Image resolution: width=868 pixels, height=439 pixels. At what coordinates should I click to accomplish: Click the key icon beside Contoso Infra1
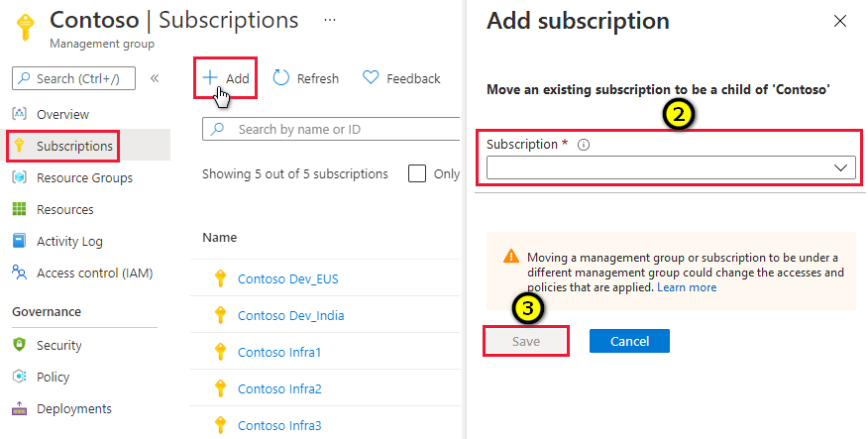tap(220, 352)
